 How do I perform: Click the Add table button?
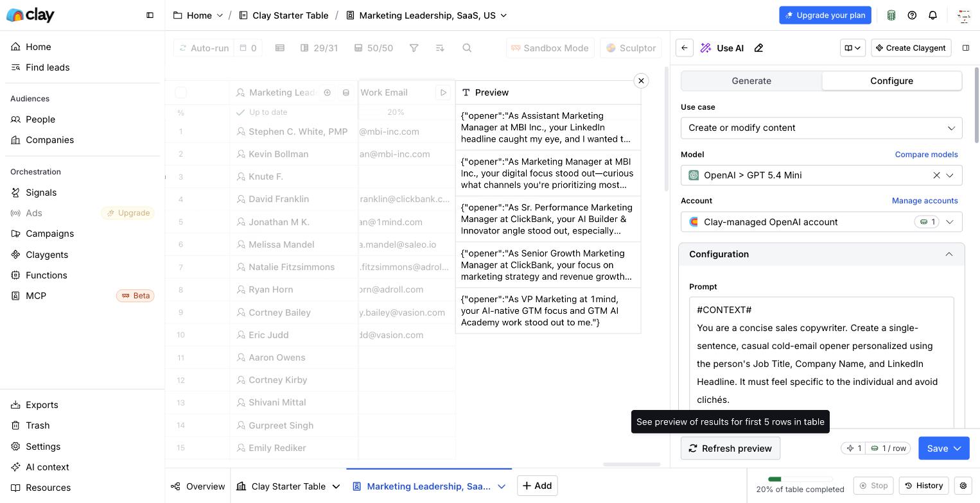tap(537, 486)
